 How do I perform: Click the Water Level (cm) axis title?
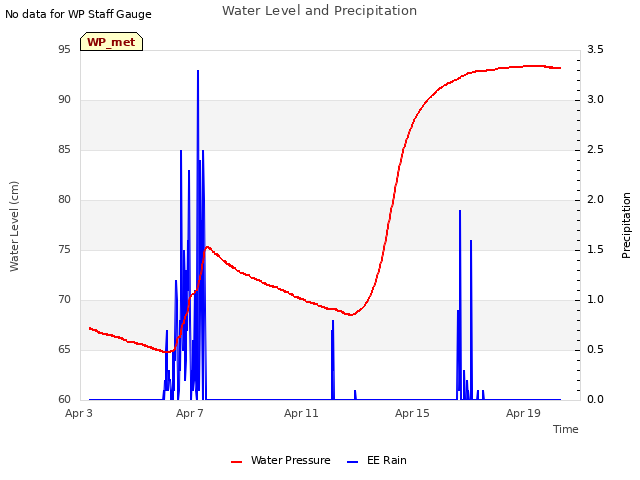point(14,226)
